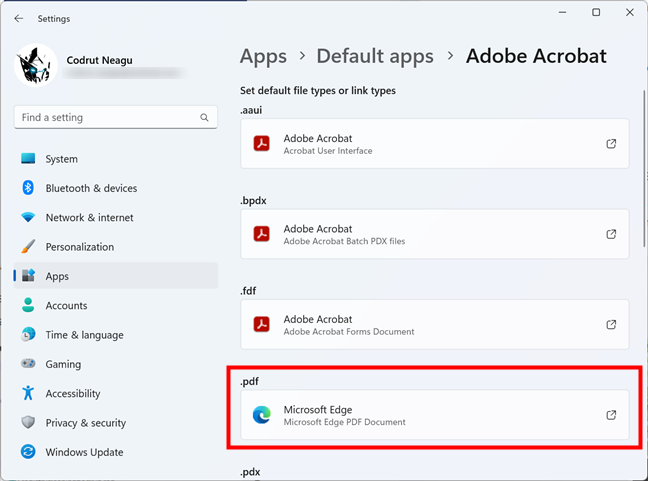Open external link icon for .pdf
Viewport: 648px width, 481px height.
[x=611, y=415]
